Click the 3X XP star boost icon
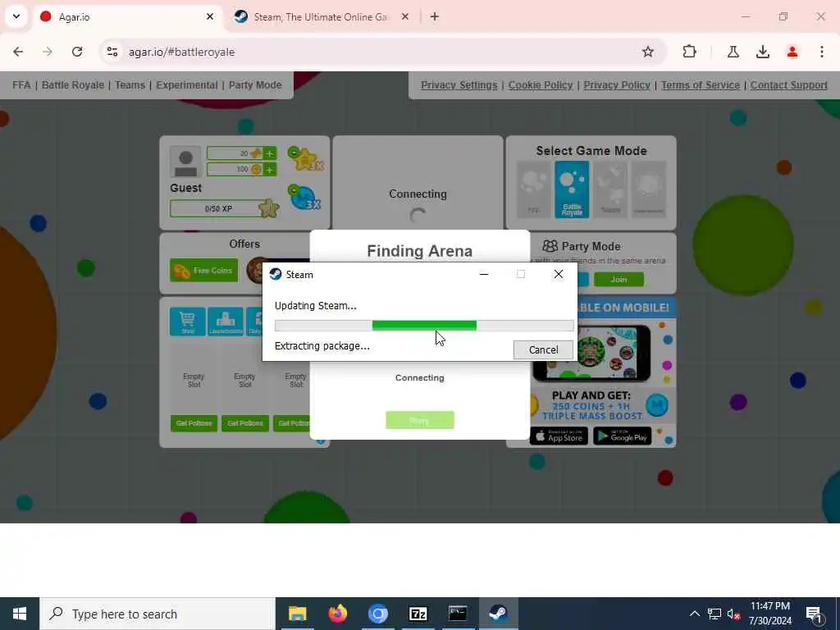840x630 pixels. point(305,159)
